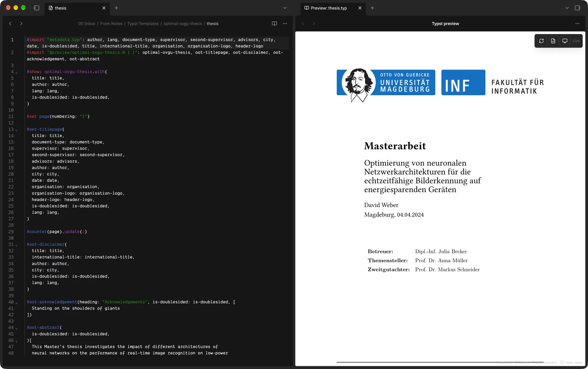Click 'document-type: document-type,' on line 15
This screenshot has width=588, height=369.
68,142
